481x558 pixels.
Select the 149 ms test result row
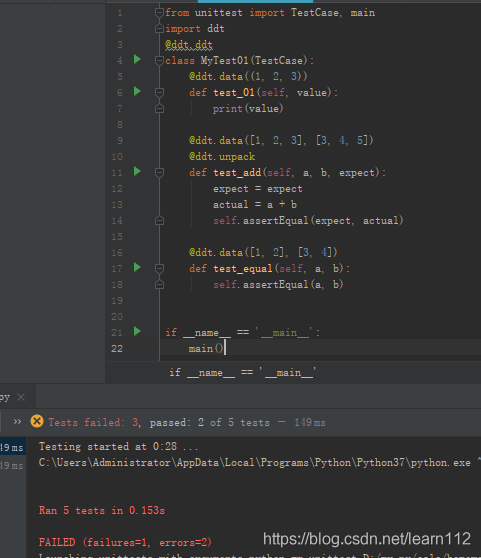click(x=13, y=447)
